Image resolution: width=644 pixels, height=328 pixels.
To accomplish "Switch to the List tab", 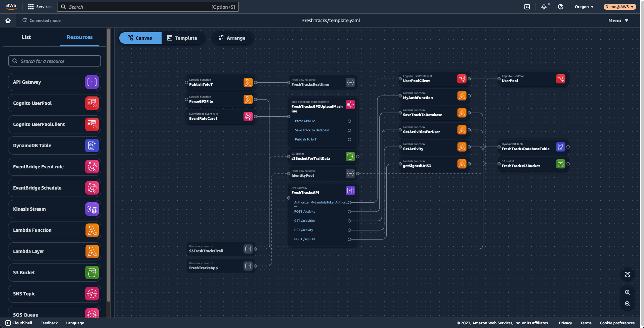I will [26, 37].
